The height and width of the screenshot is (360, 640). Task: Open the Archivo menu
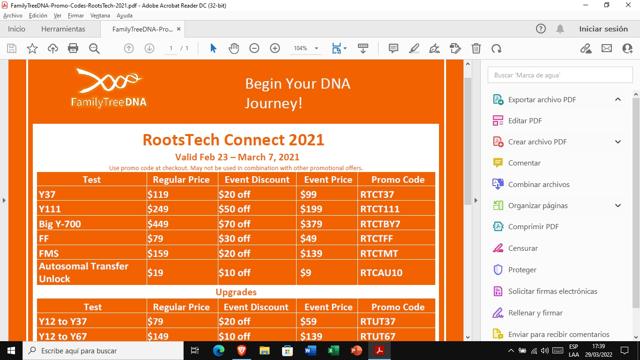(x=13, y=16)
